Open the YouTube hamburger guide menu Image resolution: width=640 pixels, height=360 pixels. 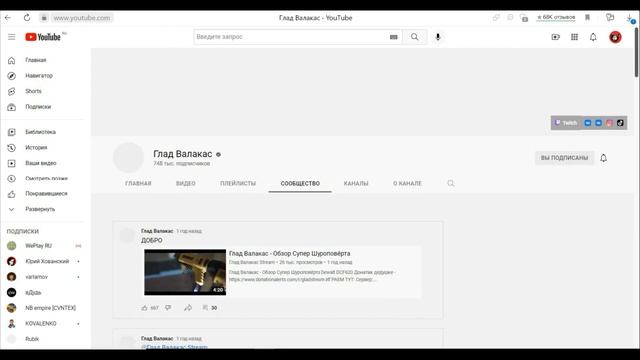click(x=11, y=37)
